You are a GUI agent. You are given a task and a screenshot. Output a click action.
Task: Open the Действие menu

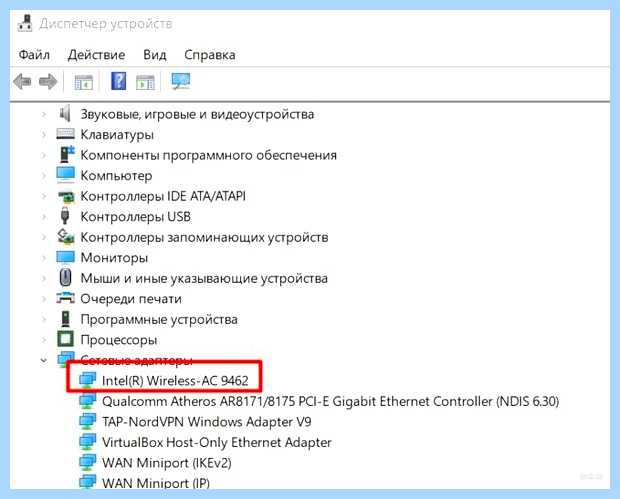[x=96, y=55]
